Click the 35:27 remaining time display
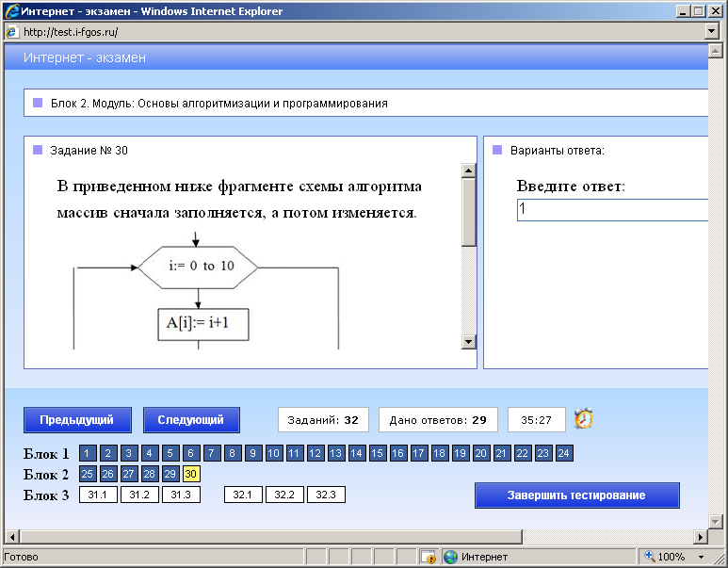Screen dimensions: 728x568 click(x=537, y=420)
